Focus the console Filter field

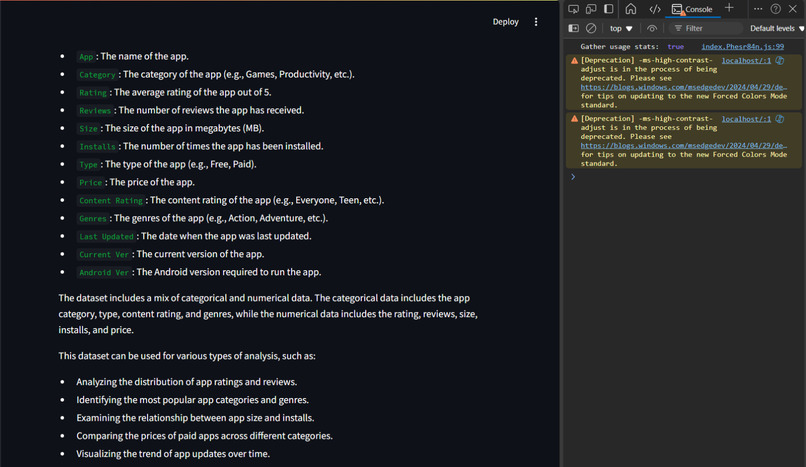(x=705, y=28)
